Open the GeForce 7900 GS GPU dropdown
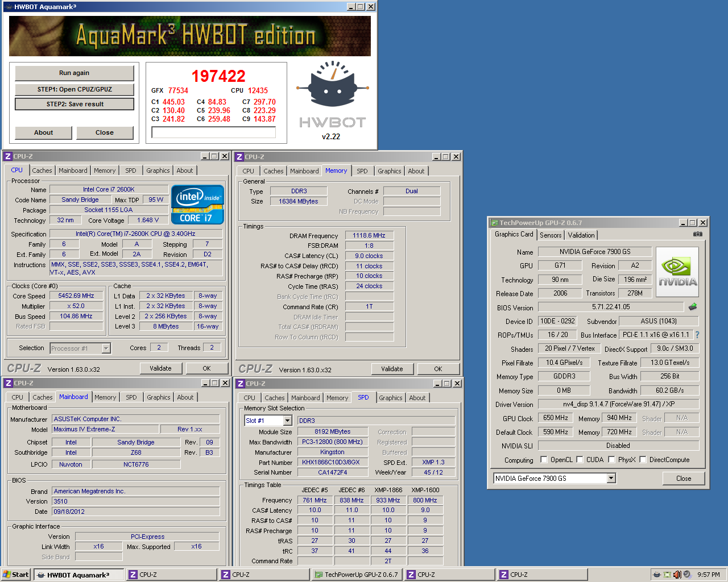This screenshot has height=582, width=728. [611, 478]
